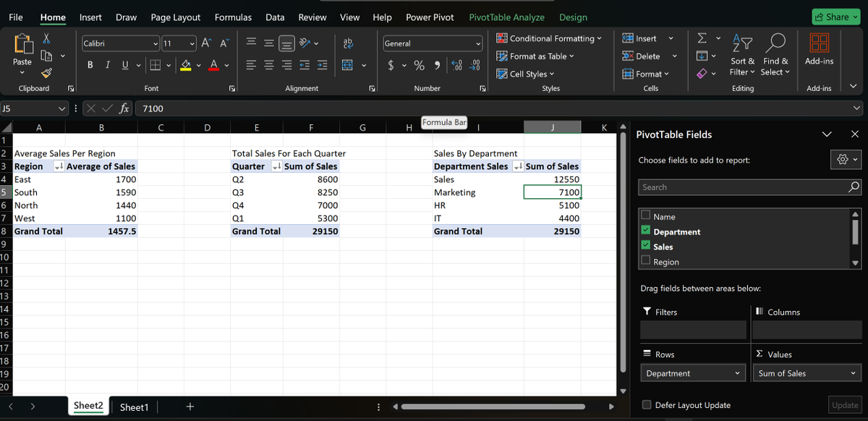The width and height of the screenshot is (868, 421).
Task: Open the PivotTable Analyze tab
Action: 506,17
